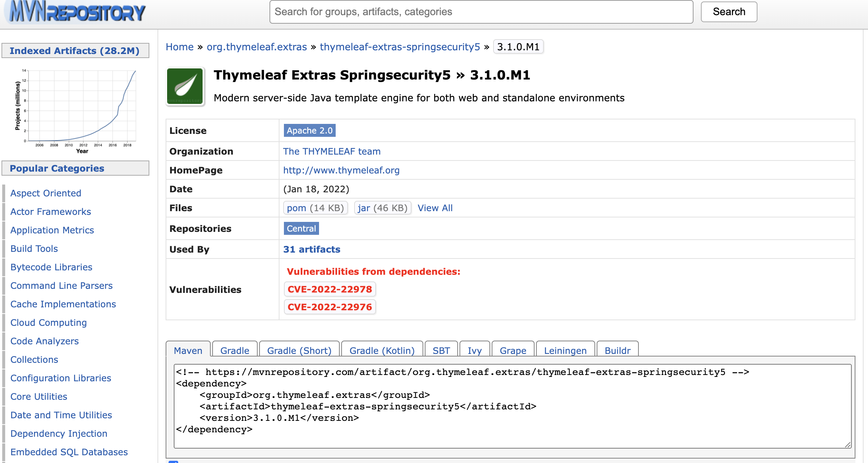Viewport: 868px width, 463px height.
Task: Open the Collections category
Action: click(34, 359)
